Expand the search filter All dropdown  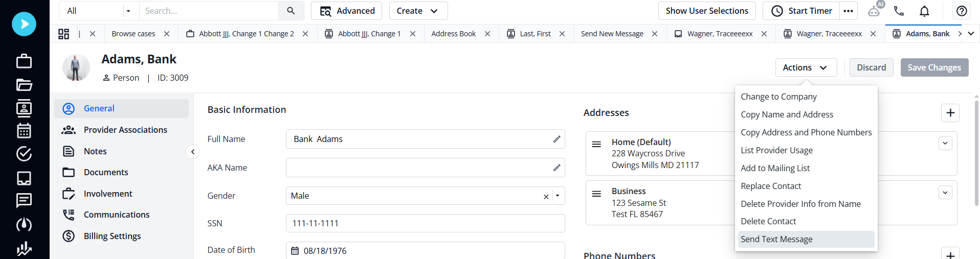[128, 11]
